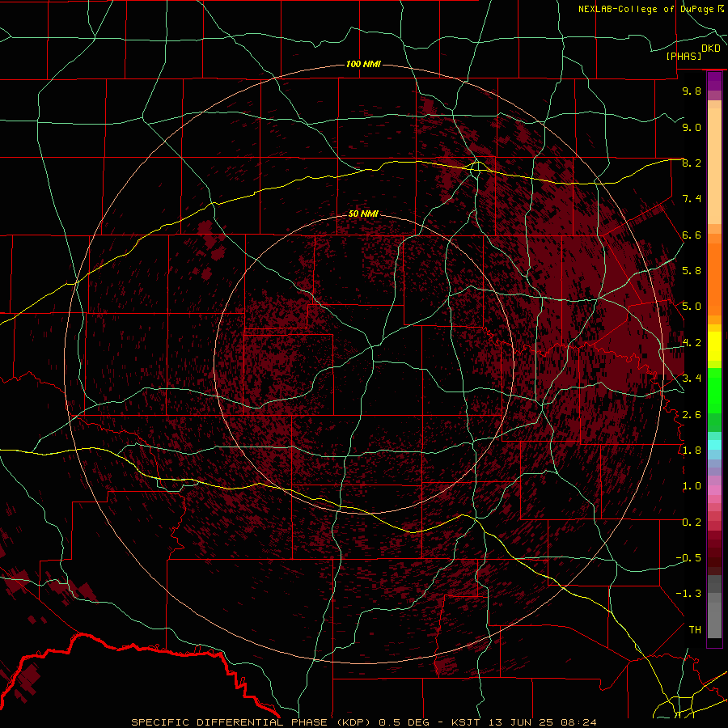Image resolution: width=728 pixels, height=728 pixels.
Task: Click the 1.8 value on color scale
Action: pos(692,451)
